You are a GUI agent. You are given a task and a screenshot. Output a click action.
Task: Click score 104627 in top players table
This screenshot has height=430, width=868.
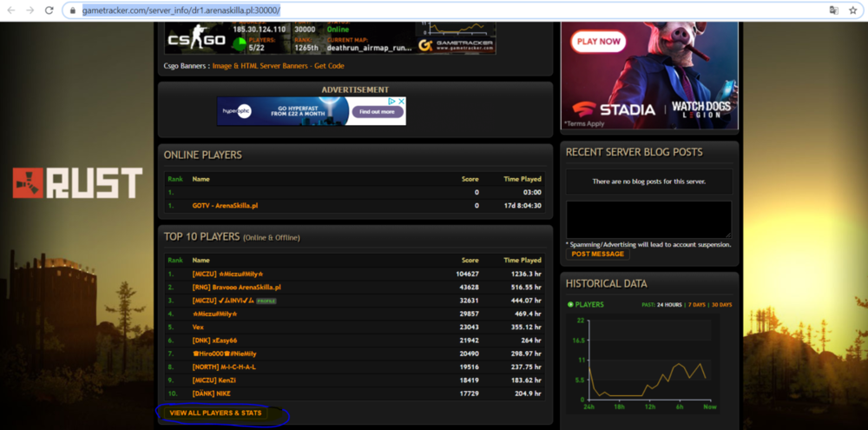(x=467, y=274)
